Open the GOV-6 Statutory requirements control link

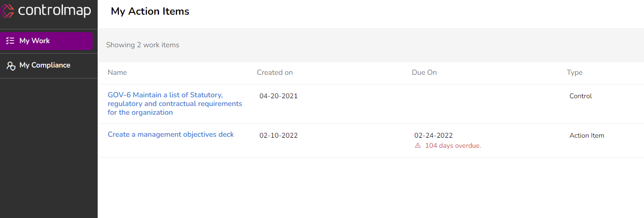point(175,104)
